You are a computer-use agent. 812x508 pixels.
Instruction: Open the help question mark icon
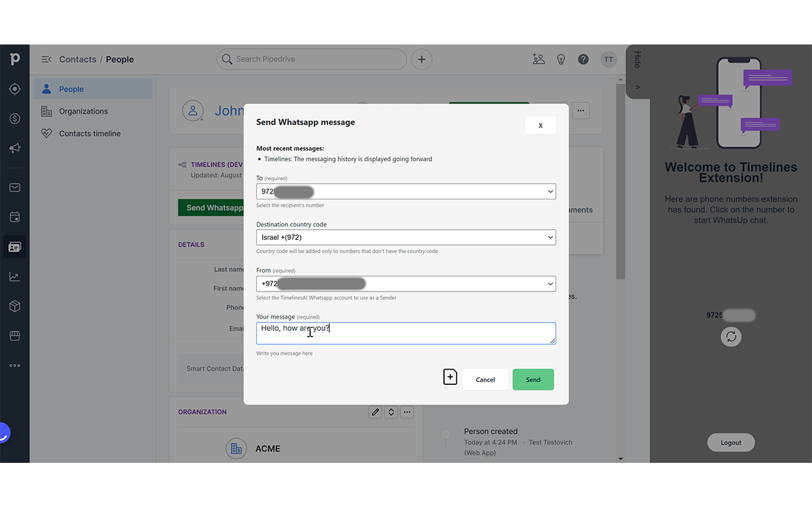583,59
